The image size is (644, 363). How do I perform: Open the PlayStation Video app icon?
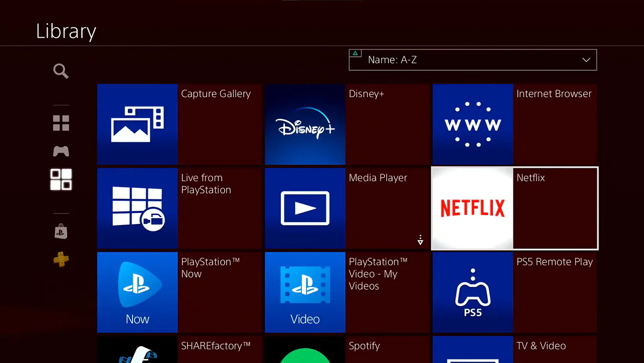pyautogui.click(x=305, y=292)
